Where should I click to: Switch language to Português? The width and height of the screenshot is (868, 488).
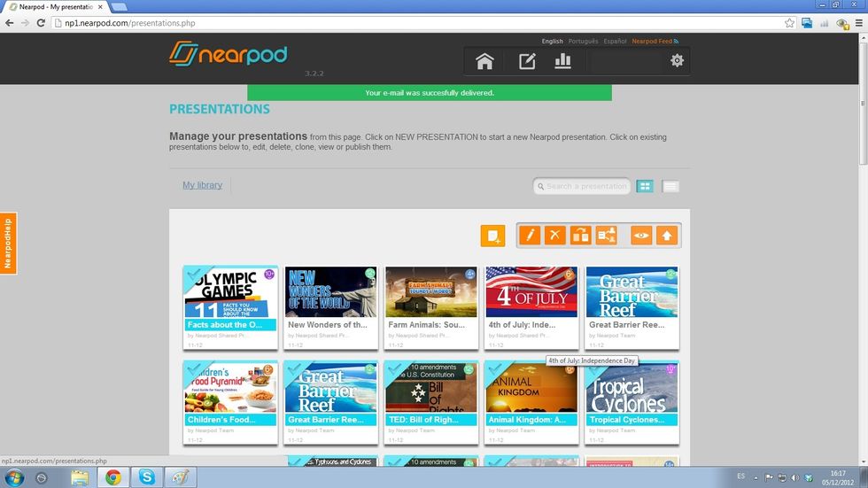tap(583, 41)
